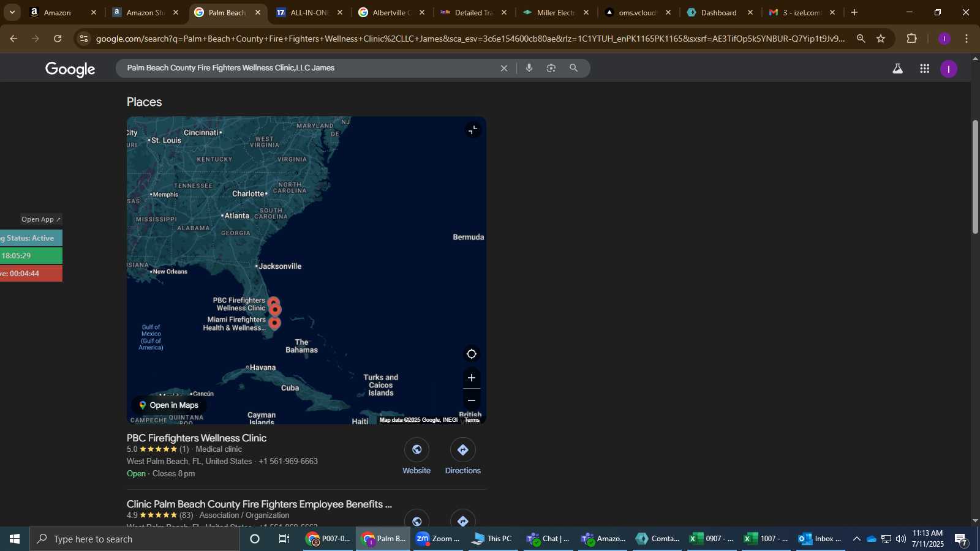
Task: Switch to the Gmail 3 - izel.com tab
Action: [x=801, y=12]
